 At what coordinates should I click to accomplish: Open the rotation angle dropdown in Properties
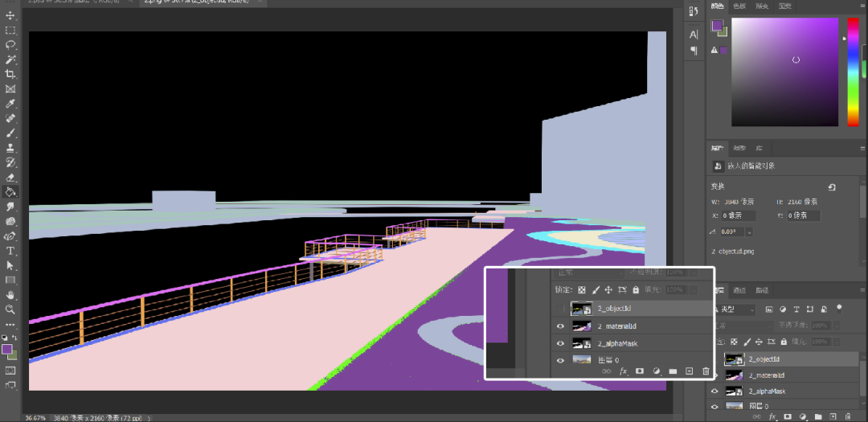(750, 231)
